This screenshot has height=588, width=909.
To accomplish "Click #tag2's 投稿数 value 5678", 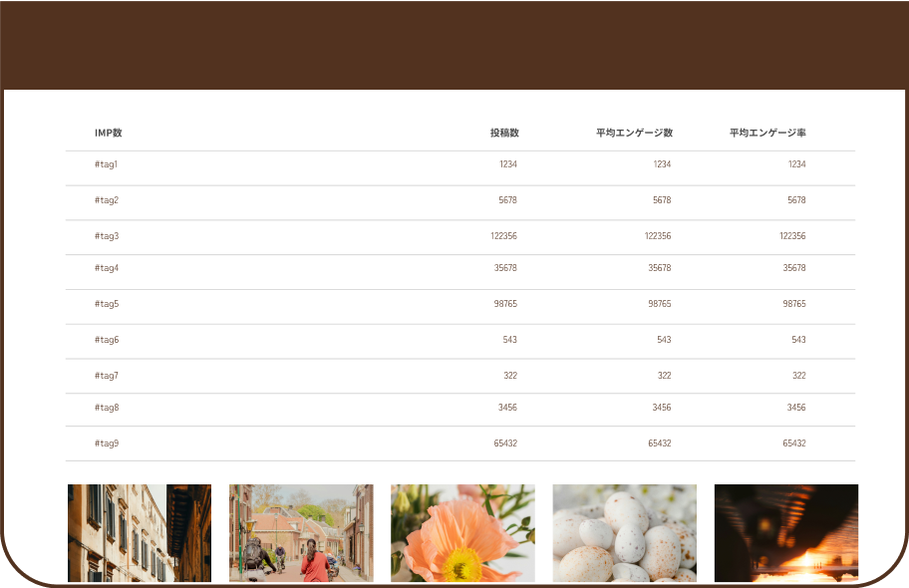I will coord(508,200).
